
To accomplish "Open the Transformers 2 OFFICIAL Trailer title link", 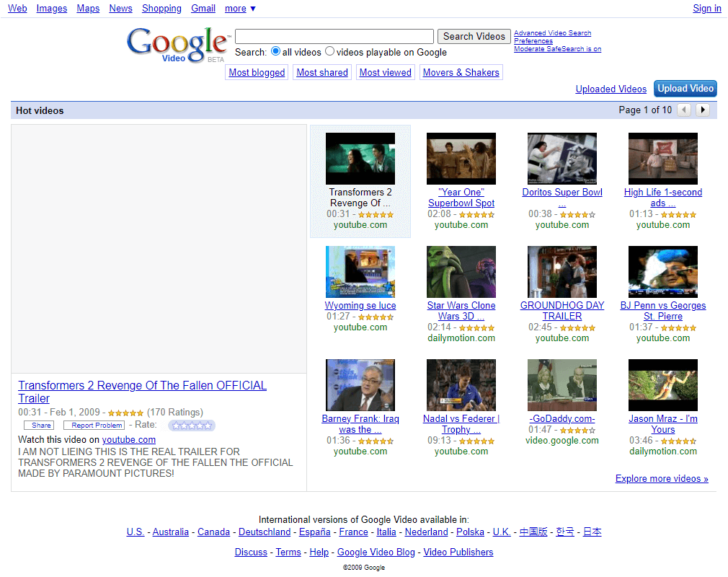I will pyautogui.click(x=142, y=392).
